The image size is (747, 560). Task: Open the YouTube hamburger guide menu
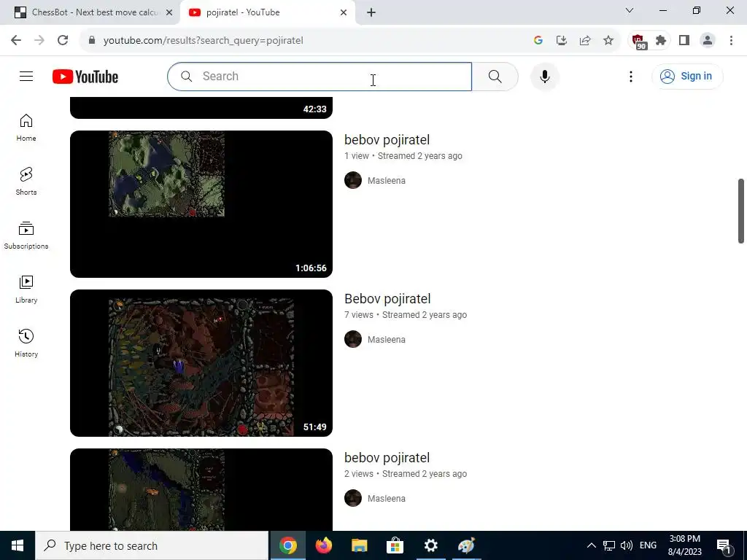point(26,76)
